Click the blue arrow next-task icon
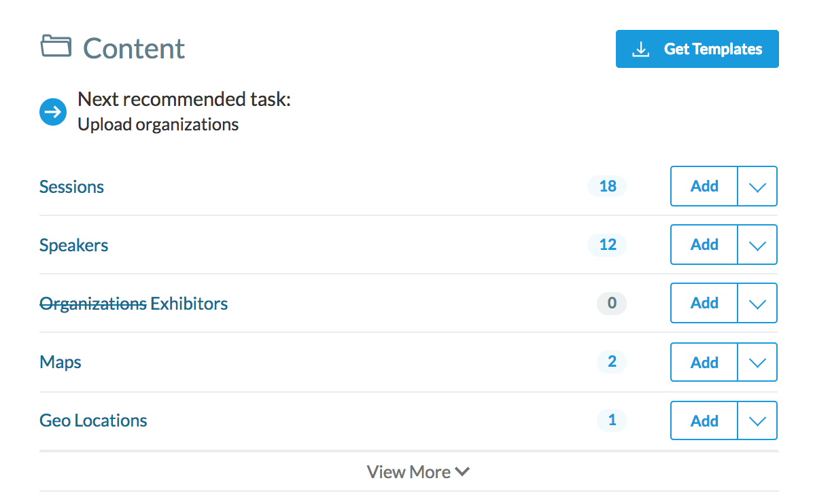 click(53, 112)
